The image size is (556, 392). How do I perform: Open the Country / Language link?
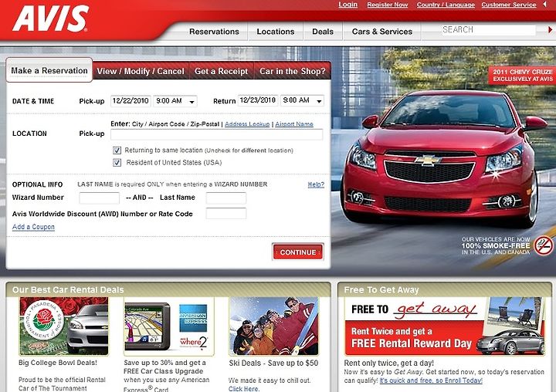click(446, 5)
